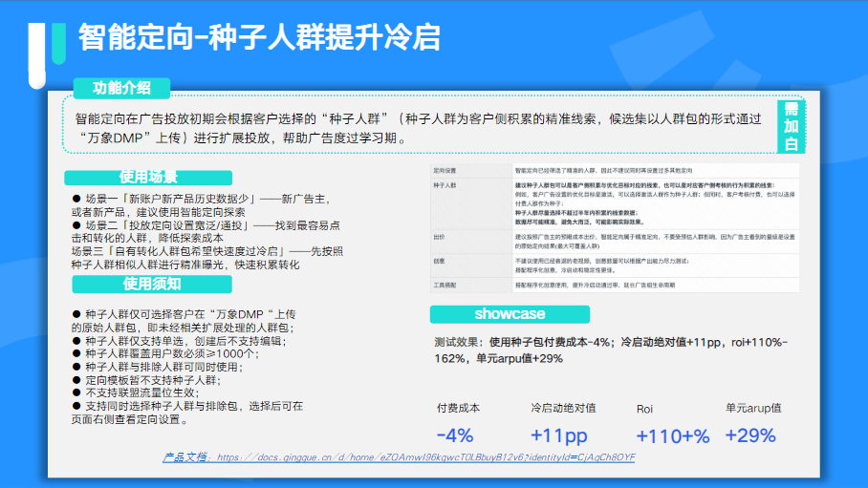
Task: Click the 测试效果 summary sentence
Action: (x=611, y=350)
